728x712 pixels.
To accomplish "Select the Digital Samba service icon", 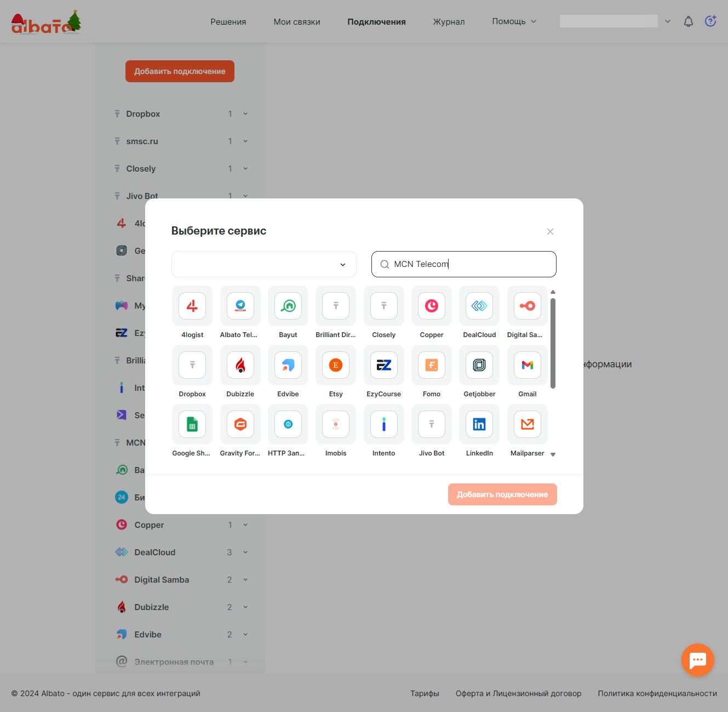I will pos(528,306).
